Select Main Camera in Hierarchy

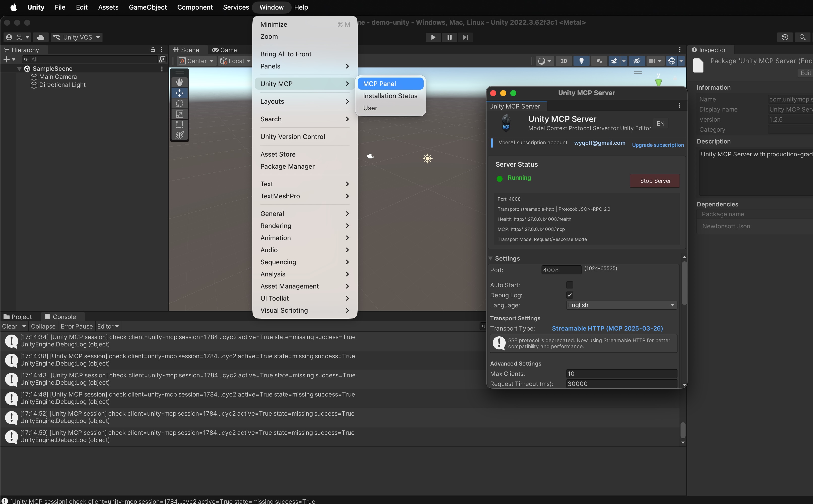point(58,77)
